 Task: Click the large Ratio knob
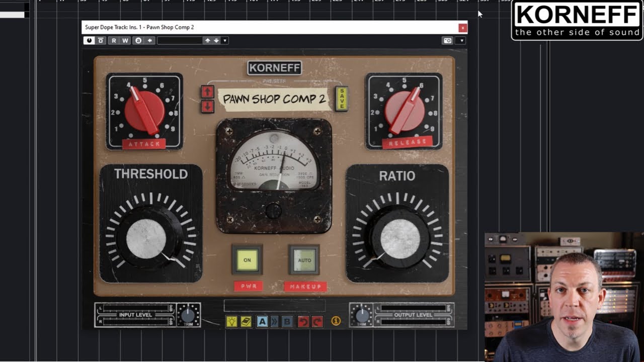399,240
